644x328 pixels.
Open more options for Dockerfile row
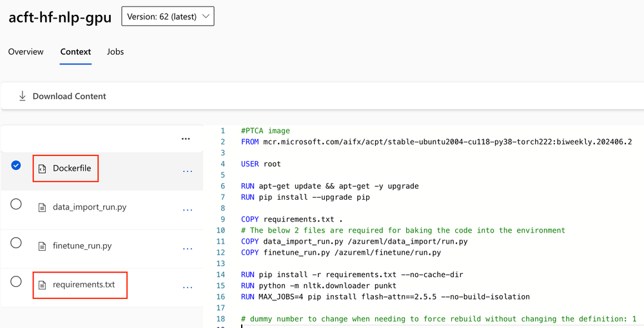188,171
